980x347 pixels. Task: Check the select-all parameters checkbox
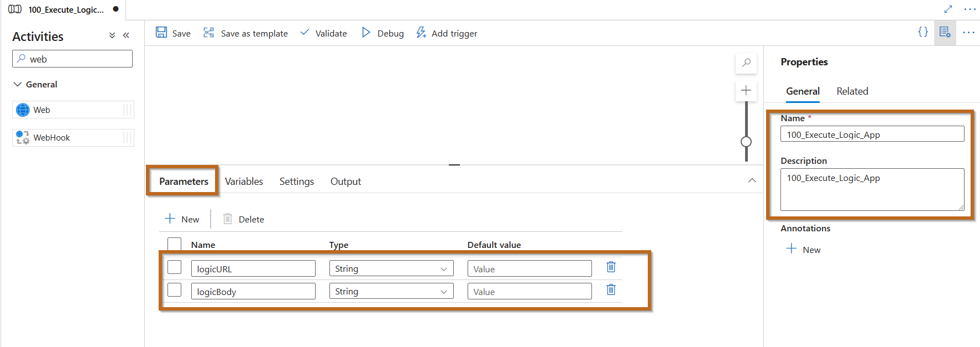coord(175,244)
